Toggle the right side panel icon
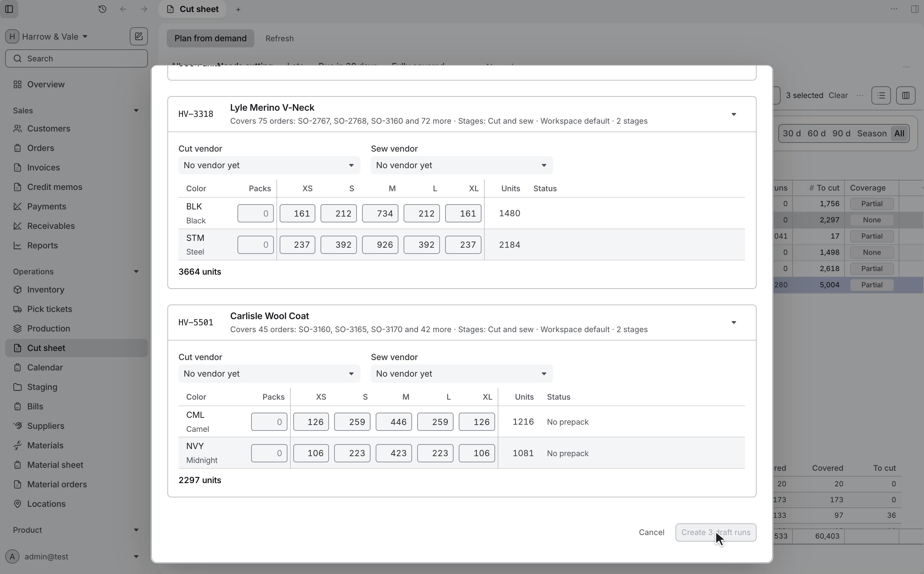Viewport: 924px width, 574px height. click(915, 9)
